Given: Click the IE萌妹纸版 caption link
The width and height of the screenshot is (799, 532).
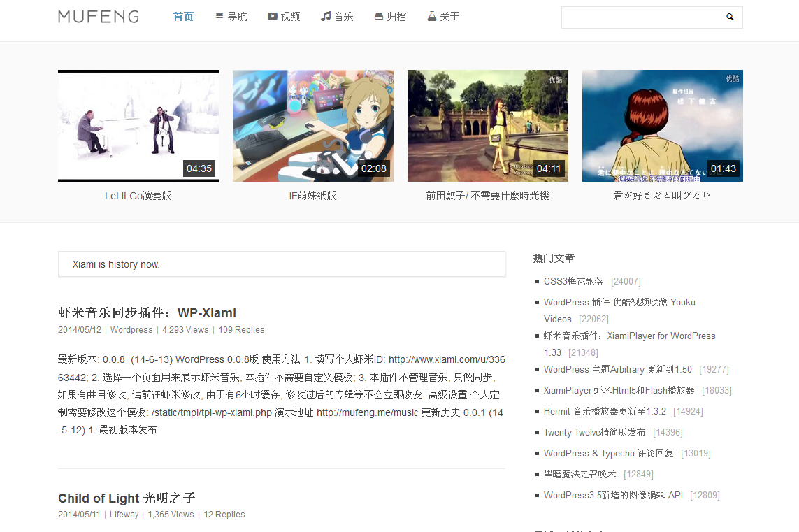Looking at the screenshot, I should point(313,196).
